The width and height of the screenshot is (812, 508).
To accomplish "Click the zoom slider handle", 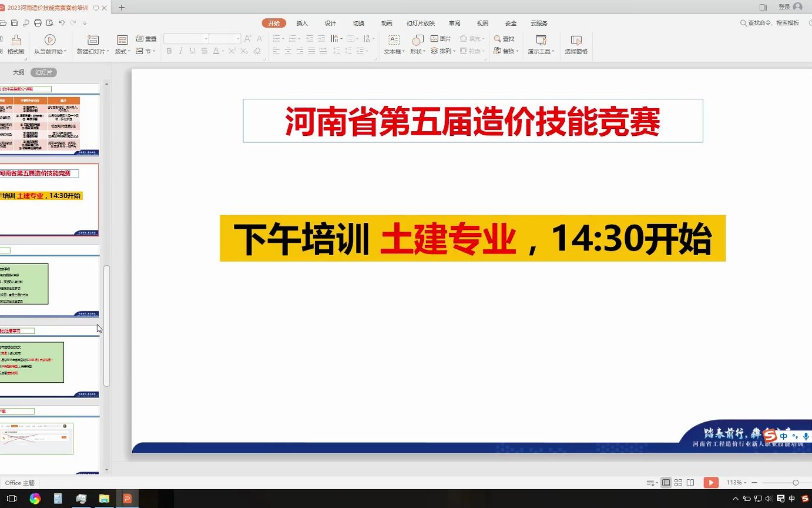I will 796,483.
